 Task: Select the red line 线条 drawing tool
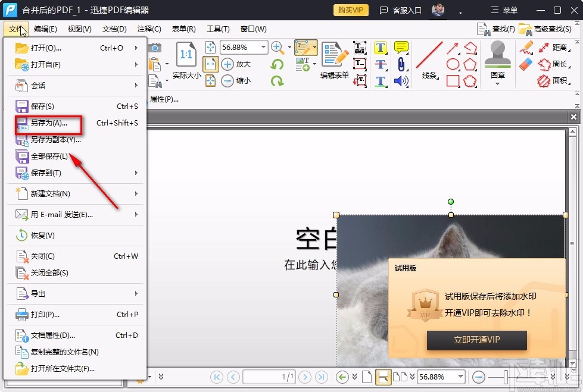429,60
